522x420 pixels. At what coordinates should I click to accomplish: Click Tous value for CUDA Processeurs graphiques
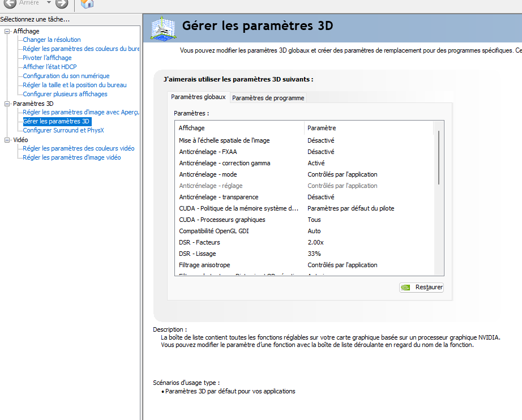tap(314, 220)
